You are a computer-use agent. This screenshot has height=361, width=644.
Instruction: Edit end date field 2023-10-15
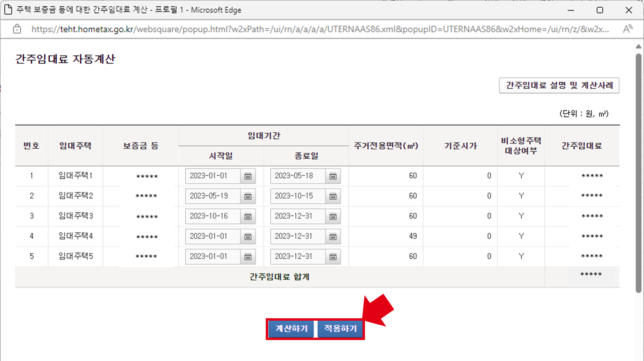[x=298, y=196]
